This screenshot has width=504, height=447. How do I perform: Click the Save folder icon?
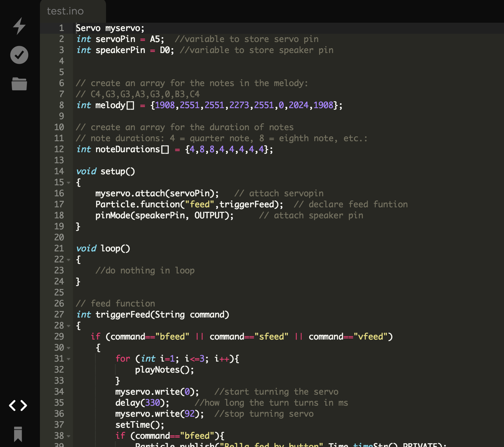[x=19, y=84]
